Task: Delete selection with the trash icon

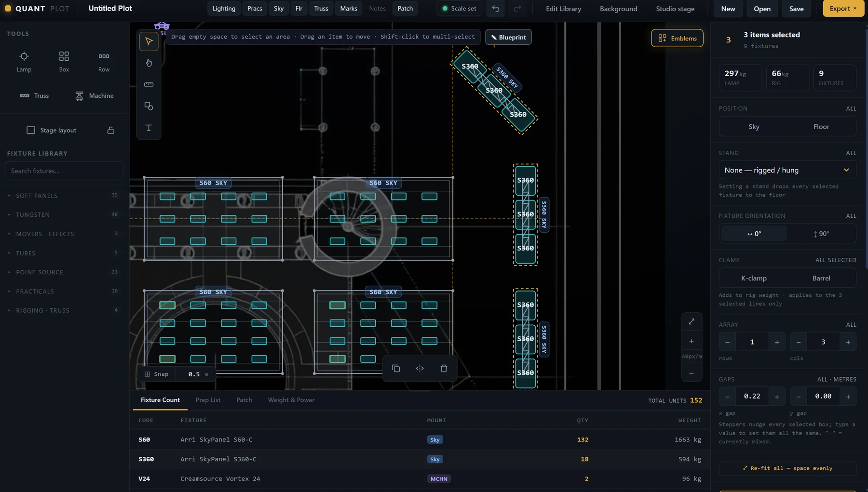Action: tap(444, 369)
